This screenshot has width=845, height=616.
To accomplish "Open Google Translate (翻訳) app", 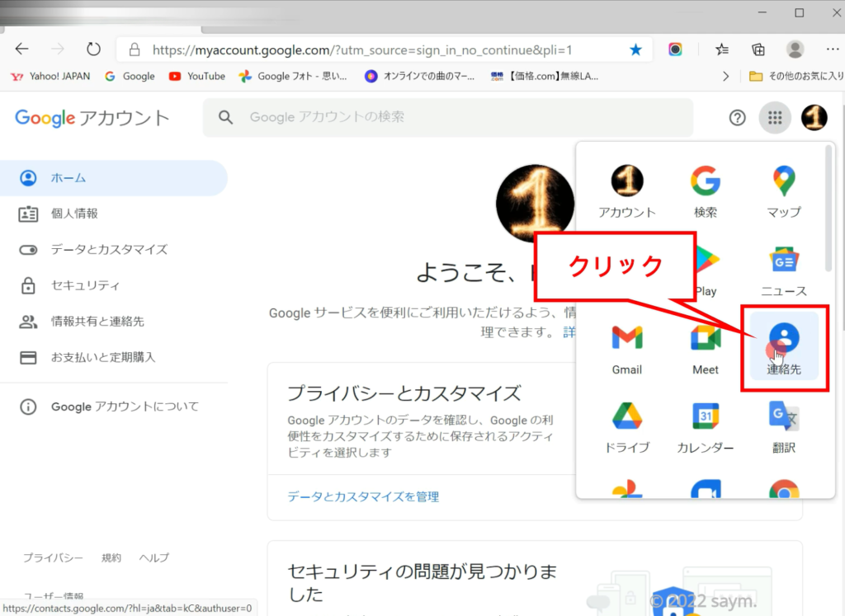I will [783, 426].
